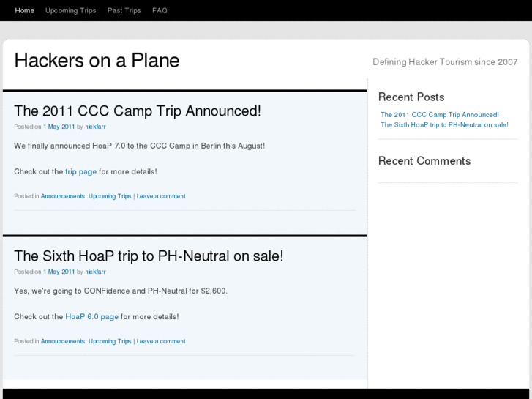Open sidebar recent post about CCC Camp Trip
The height and width of the screenshot is (399, 532).
coord(439,115)
